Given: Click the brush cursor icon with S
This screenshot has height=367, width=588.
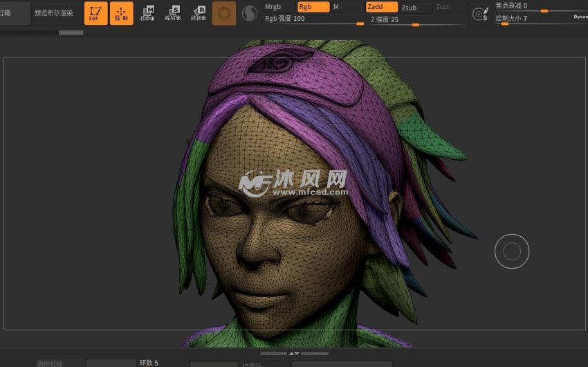Looking at the screenshot, I should 480,14.
